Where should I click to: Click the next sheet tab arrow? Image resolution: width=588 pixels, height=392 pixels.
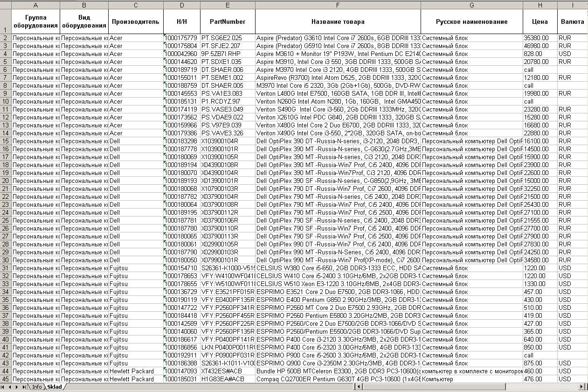tap(17, 387)
